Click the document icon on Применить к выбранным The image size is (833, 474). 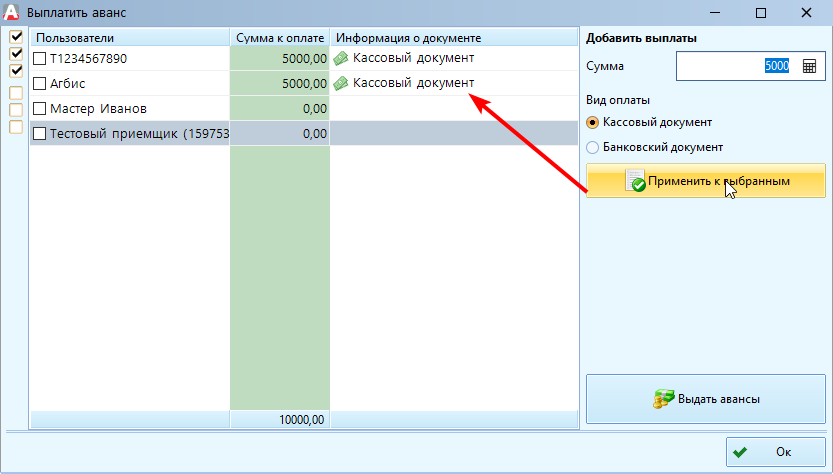pos(635,181)
